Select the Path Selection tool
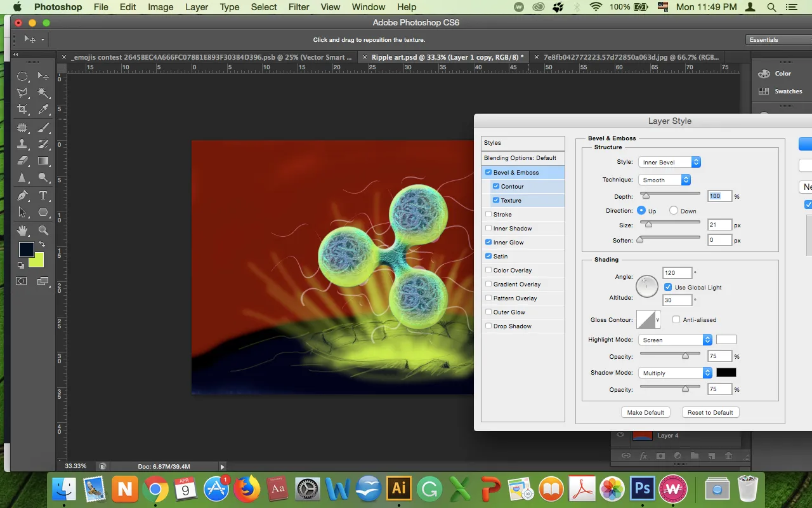Image resolution: width=812 pixels, height=508 pixels. coord(22,213)
